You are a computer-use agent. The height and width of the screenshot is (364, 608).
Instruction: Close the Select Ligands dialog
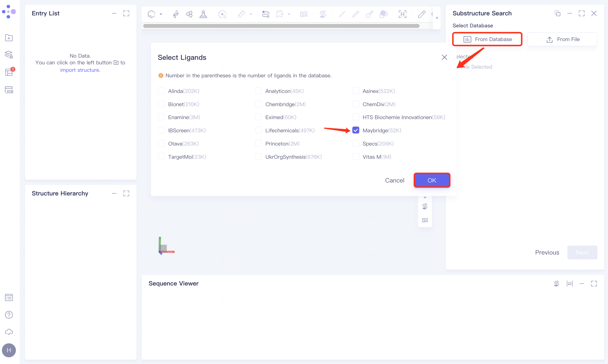(444, 57)
